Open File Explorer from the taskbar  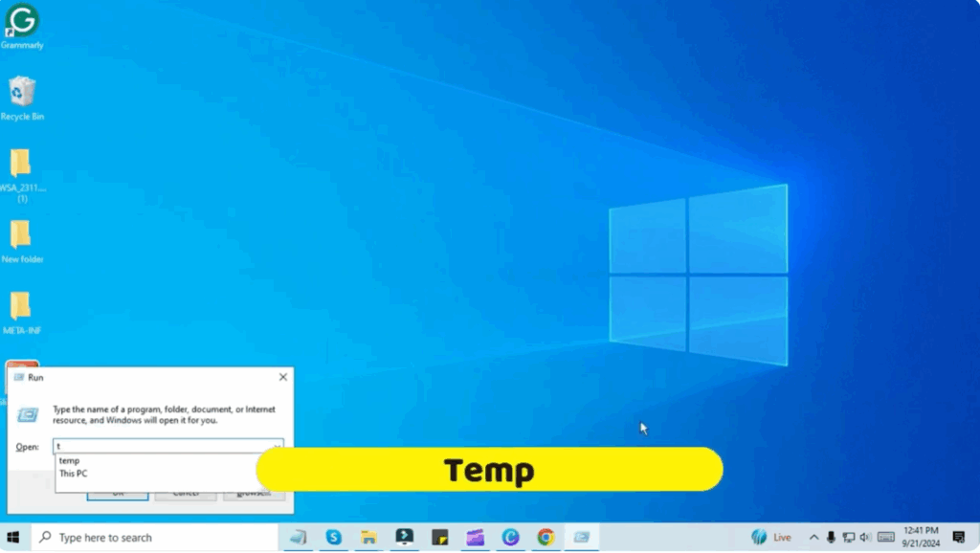[368, 537]
